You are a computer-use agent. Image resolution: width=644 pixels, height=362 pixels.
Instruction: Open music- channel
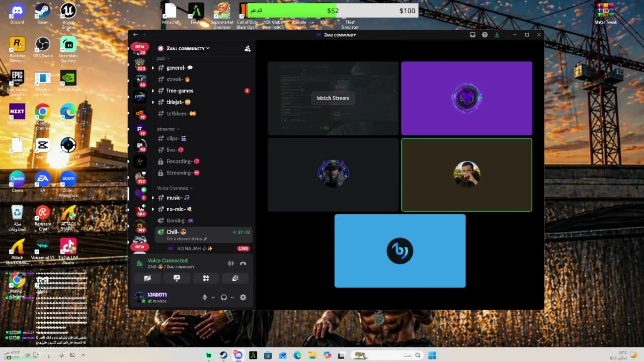coord(202,198)
